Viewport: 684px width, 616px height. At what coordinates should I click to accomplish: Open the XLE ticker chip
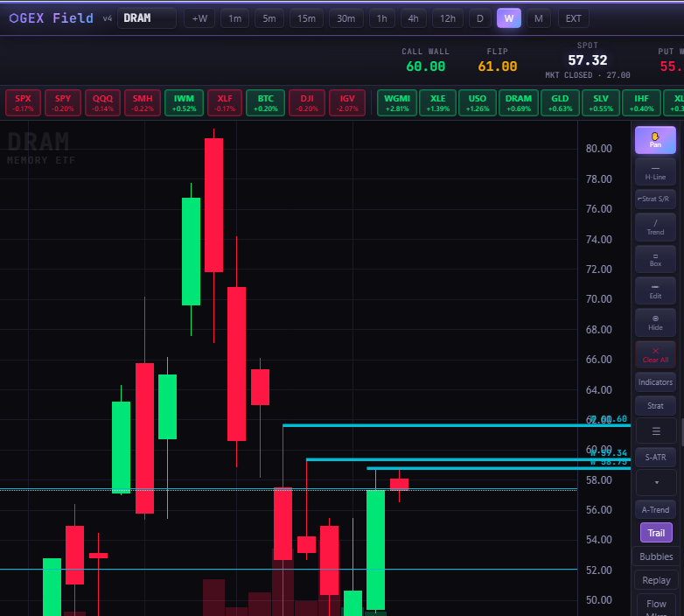click(437, 103)
